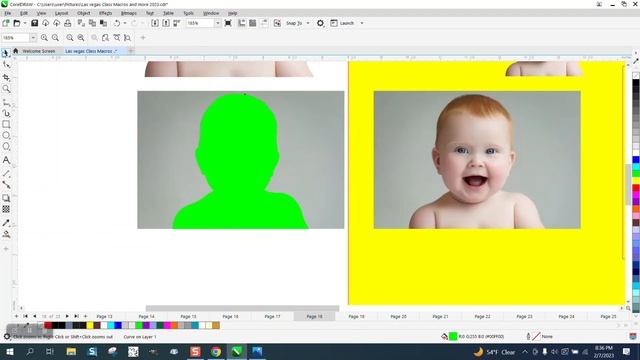Select the Freehand tool
This screenshot has width=640, height=360.
(6, 102)
